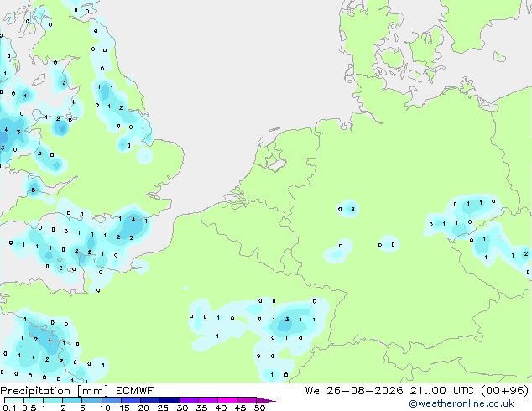
Task: Pick the 35–40 mm violet legend segment
Action: click(x=207, y=400)
